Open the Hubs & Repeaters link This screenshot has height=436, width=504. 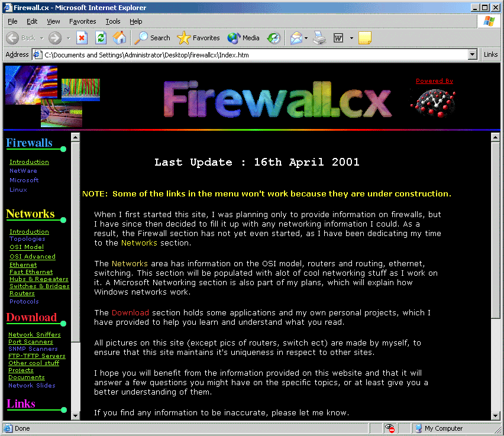click(x=39, y=279)
